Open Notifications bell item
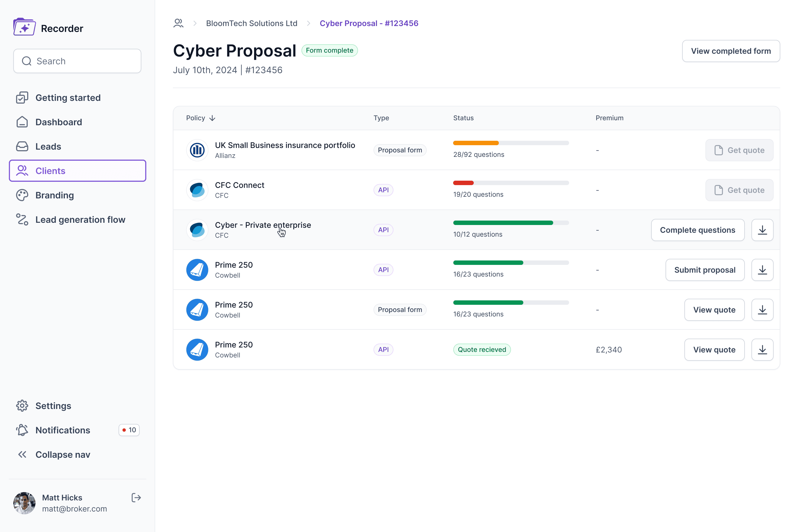798x532 pixels. pos(63,430)
